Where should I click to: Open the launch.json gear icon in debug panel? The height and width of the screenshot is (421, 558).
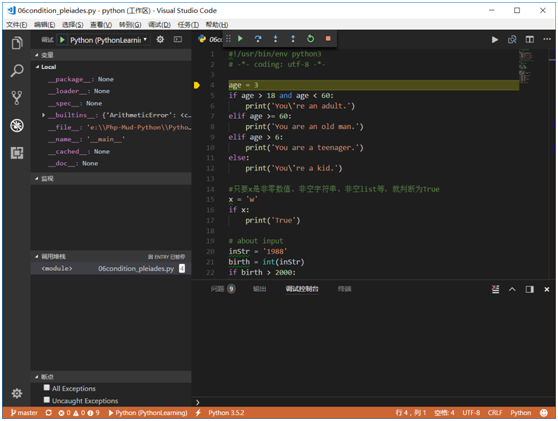click(x=160, y=40)
